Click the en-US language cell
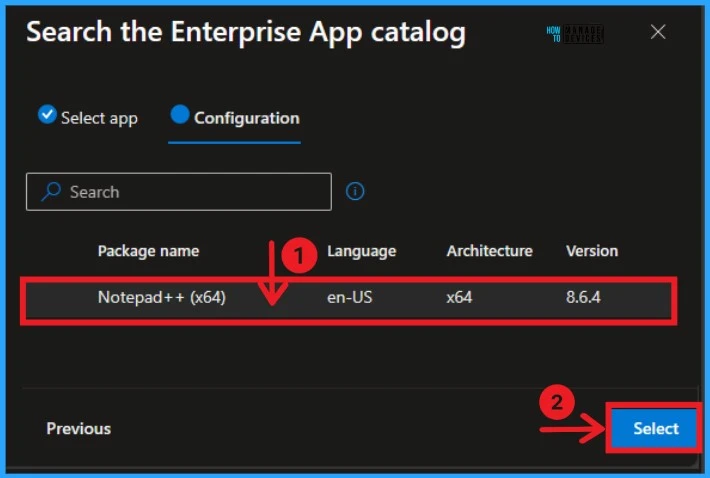This screenshot has width=710, height=478. [350, 297]
